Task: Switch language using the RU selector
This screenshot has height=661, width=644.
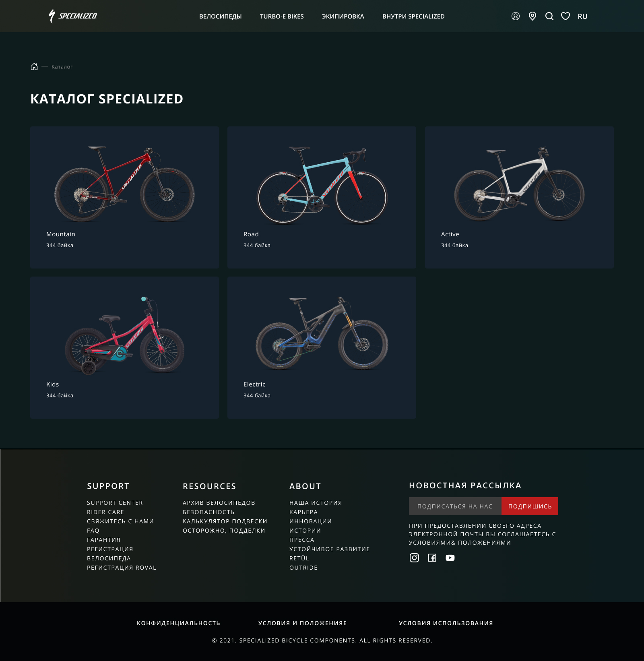Action: coord(582,17)
